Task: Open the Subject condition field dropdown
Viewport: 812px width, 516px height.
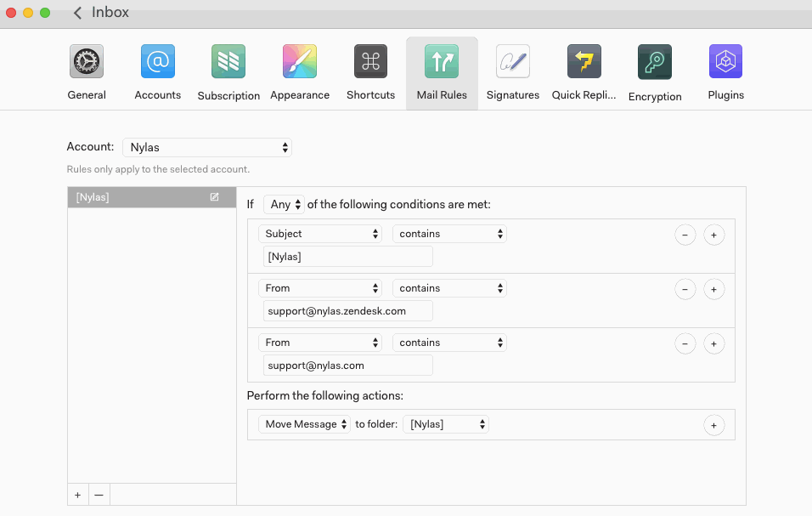Action: pyautogui.click(x=320, y=234)
